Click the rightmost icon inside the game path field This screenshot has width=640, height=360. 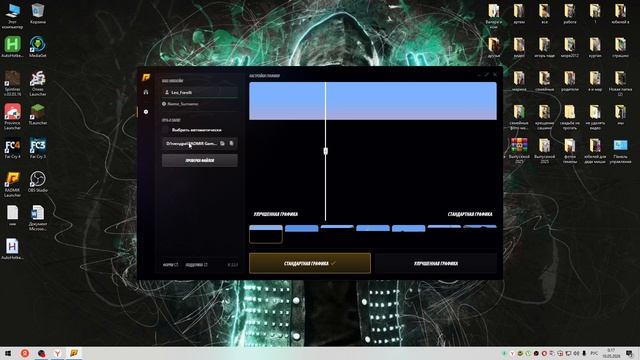pyautogui.click(x=231, y=144)
